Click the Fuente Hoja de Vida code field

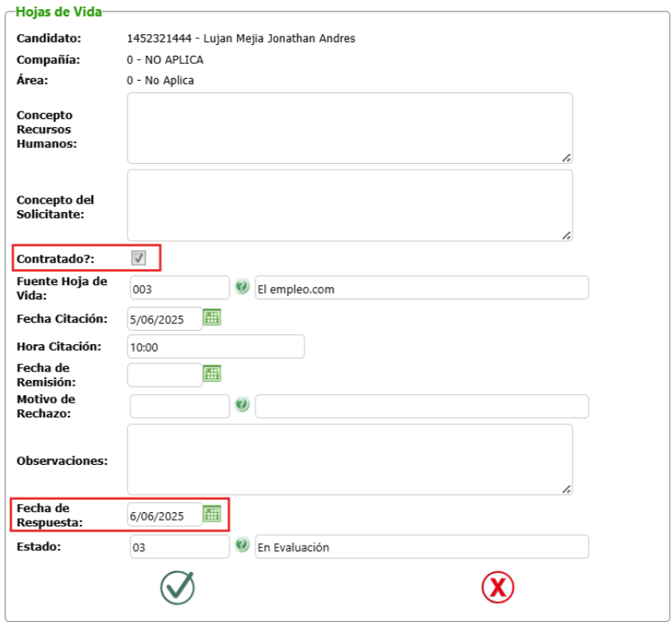(179, 289)
